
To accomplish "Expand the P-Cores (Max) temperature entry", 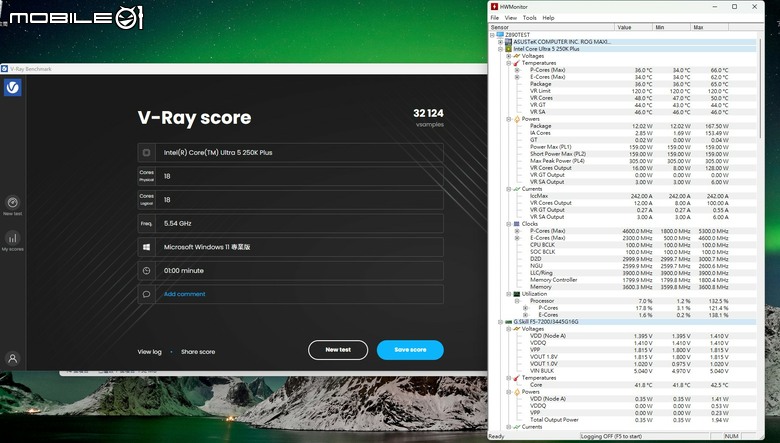I will click(x=517, y=70).
